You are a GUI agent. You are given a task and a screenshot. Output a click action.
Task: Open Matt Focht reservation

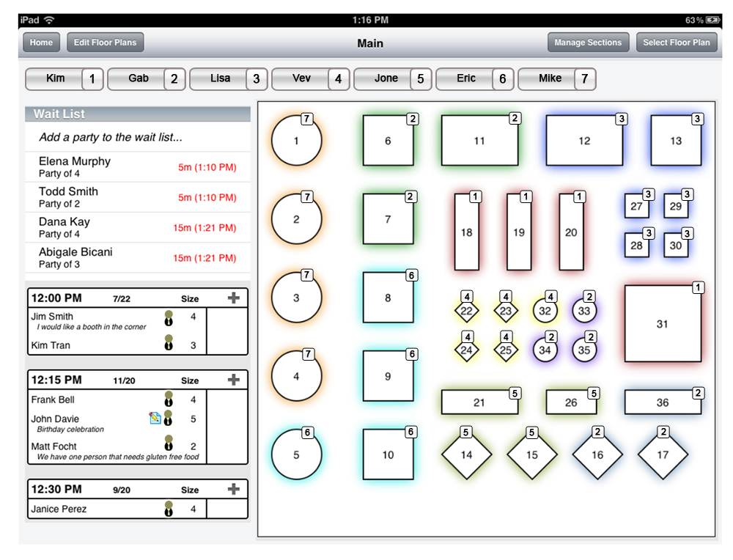117,451
